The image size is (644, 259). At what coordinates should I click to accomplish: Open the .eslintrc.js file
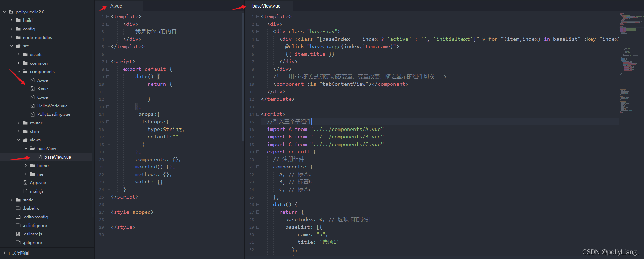pos(32,234)
